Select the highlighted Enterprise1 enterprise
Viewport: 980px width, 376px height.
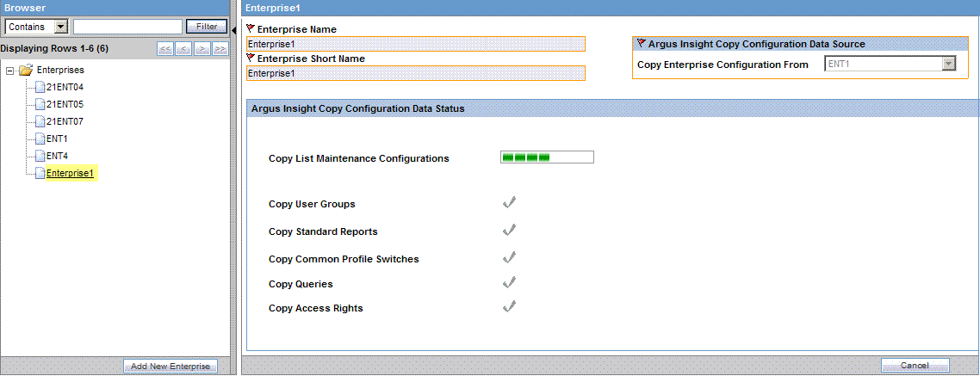[x=70, y=173]
